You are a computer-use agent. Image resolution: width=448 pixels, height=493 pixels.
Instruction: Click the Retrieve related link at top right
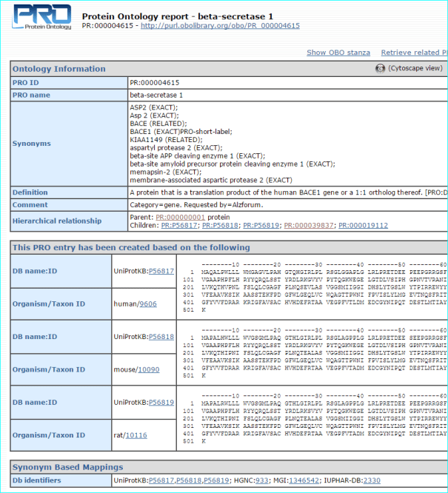(413, 53)
